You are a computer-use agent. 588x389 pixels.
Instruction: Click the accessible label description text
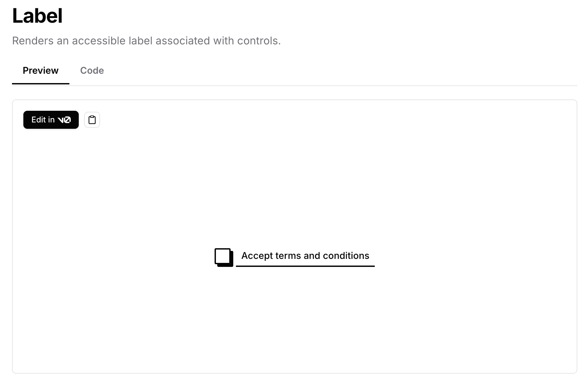146,41
